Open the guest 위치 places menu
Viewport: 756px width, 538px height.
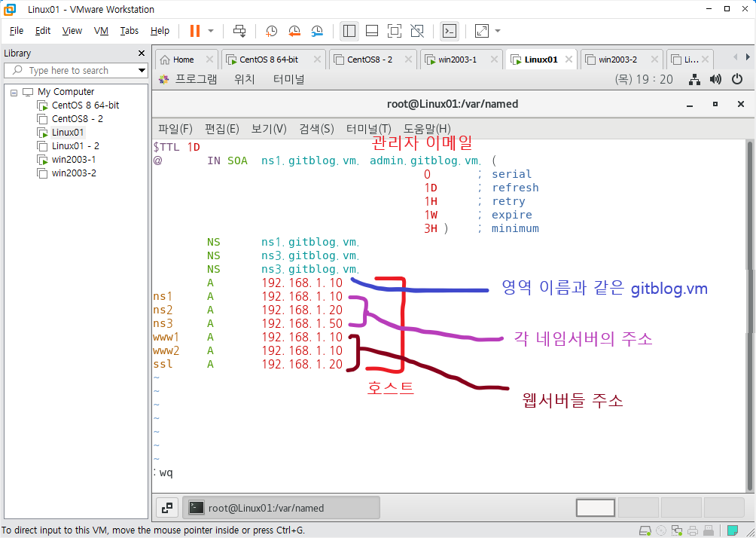click(245, 79)
